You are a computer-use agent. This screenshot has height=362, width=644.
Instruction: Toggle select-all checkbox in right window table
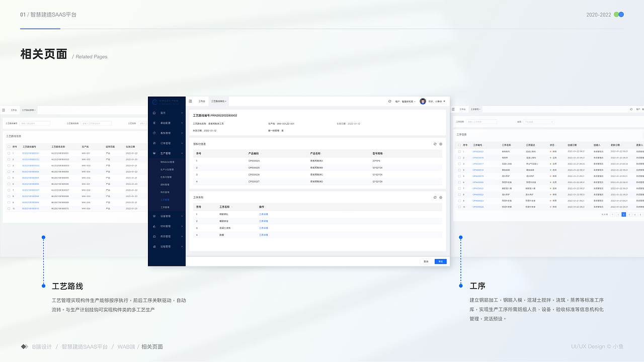[x=459, y=145]
